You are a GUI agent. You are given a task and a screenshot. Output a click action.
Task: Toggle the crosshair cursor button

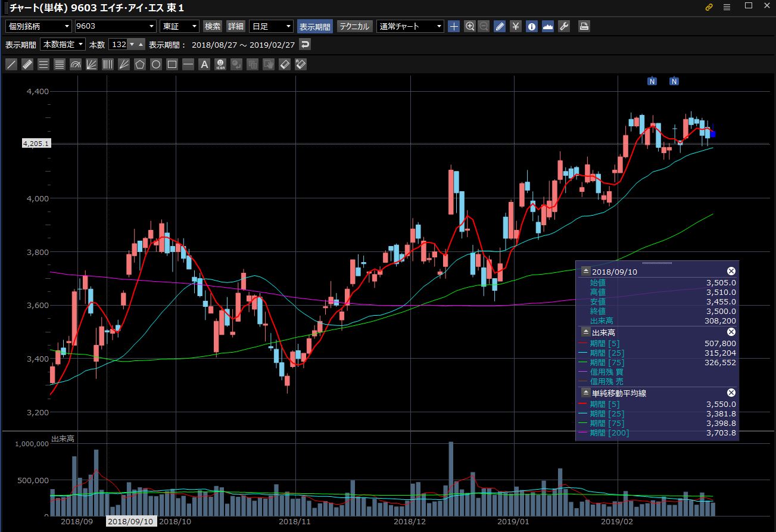454,26
